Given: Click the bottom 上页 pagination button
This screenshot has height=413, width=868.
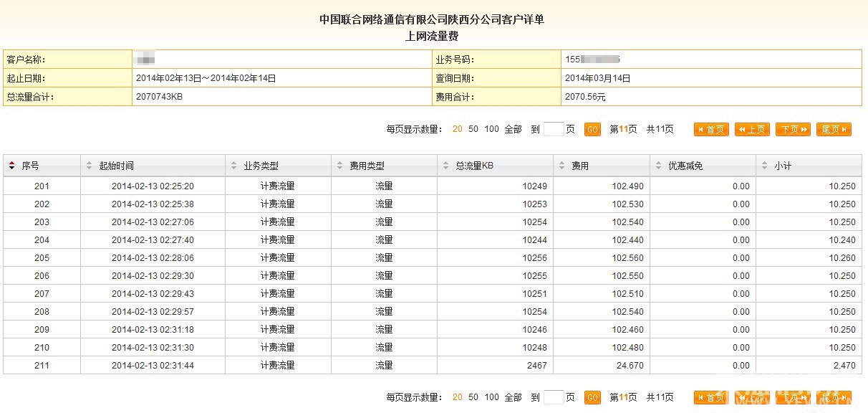Looking at the screenshot, I should click(x=752, y=397).
